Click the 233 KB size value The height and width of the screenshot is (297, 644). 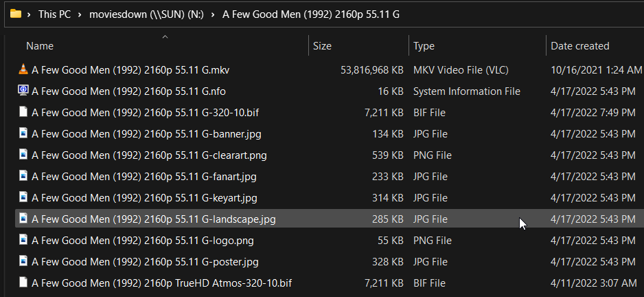(387, 177)
